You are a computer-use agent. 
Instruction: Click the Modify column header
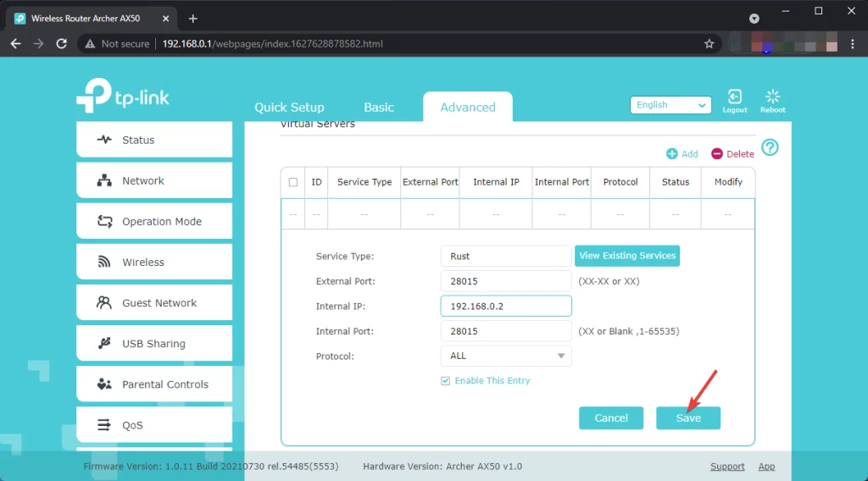(x=728, y=182)
